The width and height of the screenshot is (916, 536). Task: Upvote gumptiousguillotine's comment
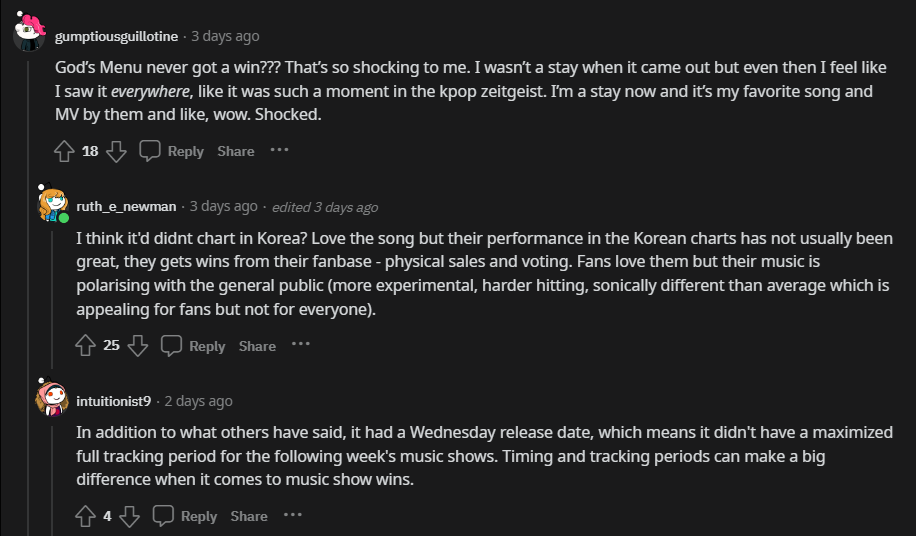coord(64,151)
